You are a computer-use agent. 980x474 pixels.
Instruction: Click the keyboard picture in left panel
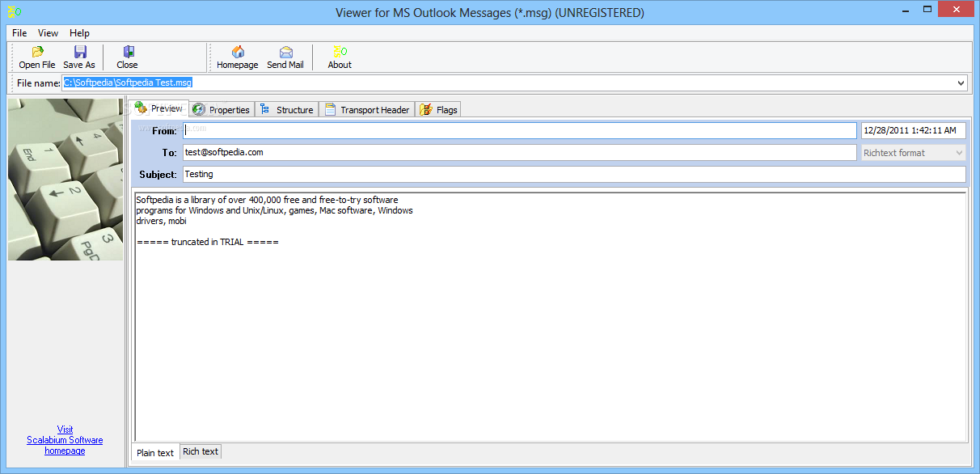click(x=65, y=180)
